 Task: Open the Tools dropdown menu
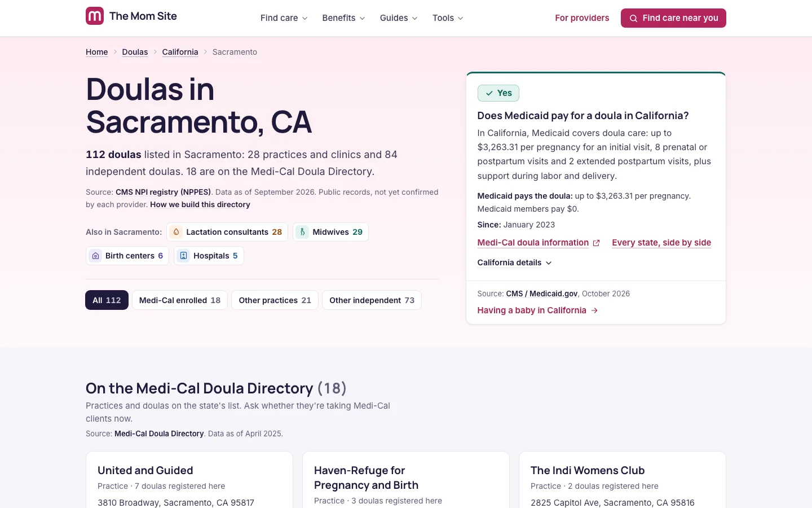(448, 18)
